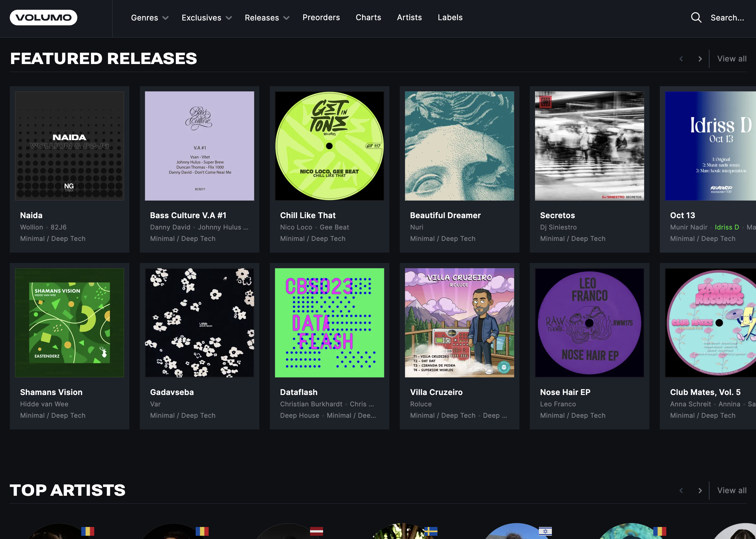Image resolution: width=756 pixels, height=539 pixels.
Task: Go to next Featured Releases page arrow
Action: click(x=700, y=59)
